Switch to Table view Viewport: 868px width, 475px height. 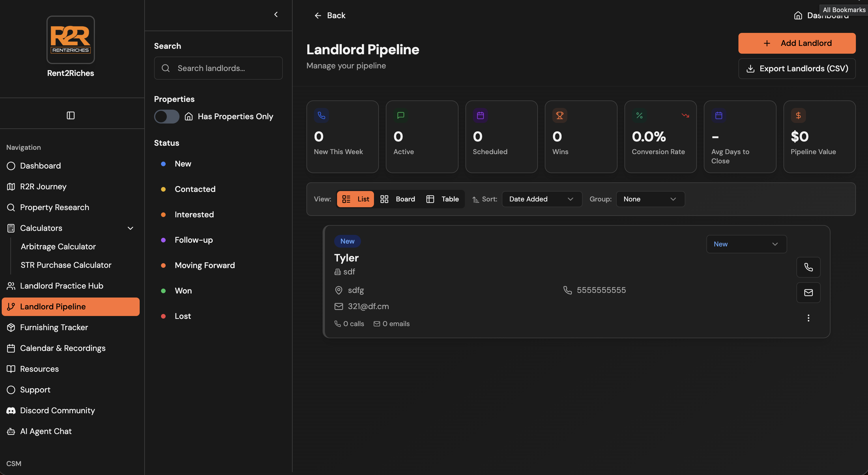[x=443, y=199]
